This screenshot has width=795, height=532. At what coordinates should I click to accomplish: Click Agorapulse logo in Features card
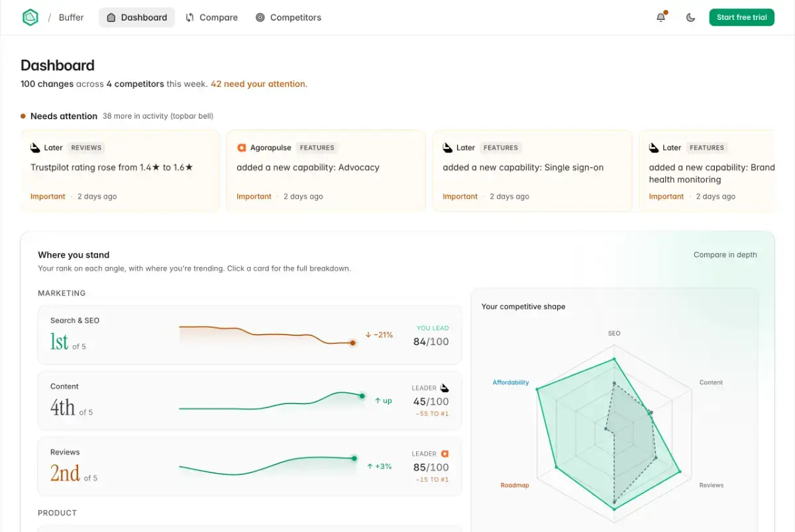tap(242, 148)
